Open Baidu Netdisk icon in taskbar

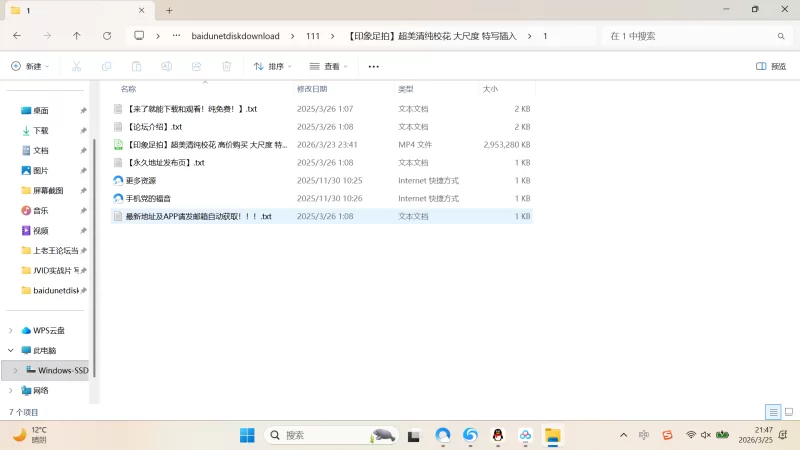pos(526,435)
